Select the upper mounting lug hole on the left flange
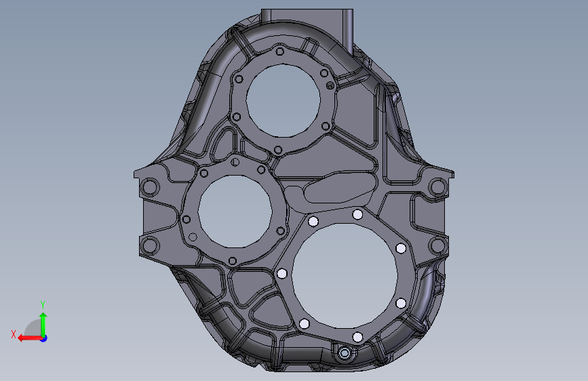588x381 pixels. pyautogui.click(x=150, y=186)
